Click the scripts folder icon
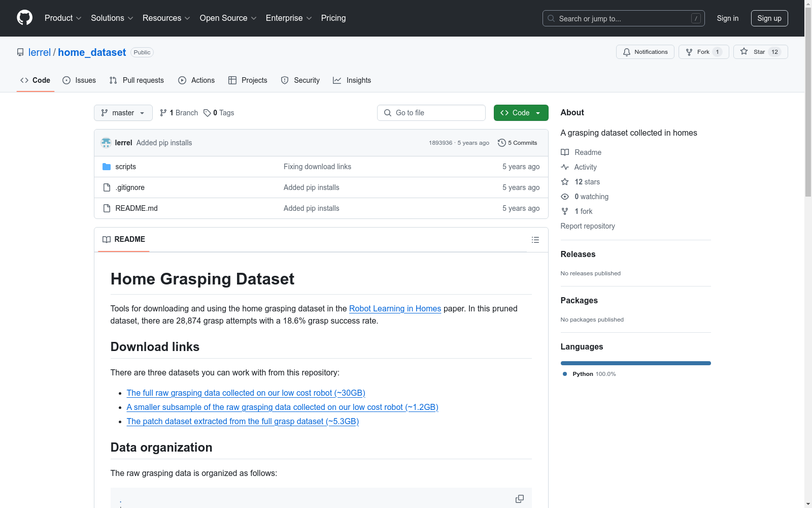This screenshot has height=508, width=812. [107, 167]
